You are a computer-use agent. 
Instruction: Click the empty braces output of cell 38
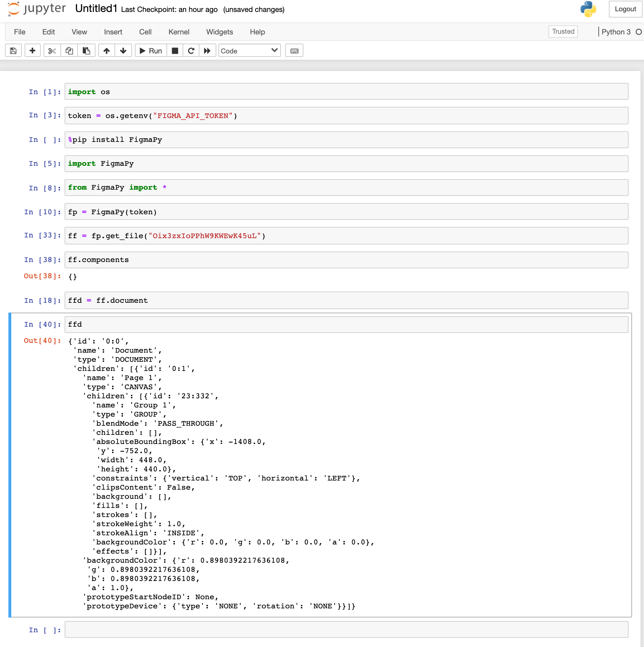click(x=73, y=277)
